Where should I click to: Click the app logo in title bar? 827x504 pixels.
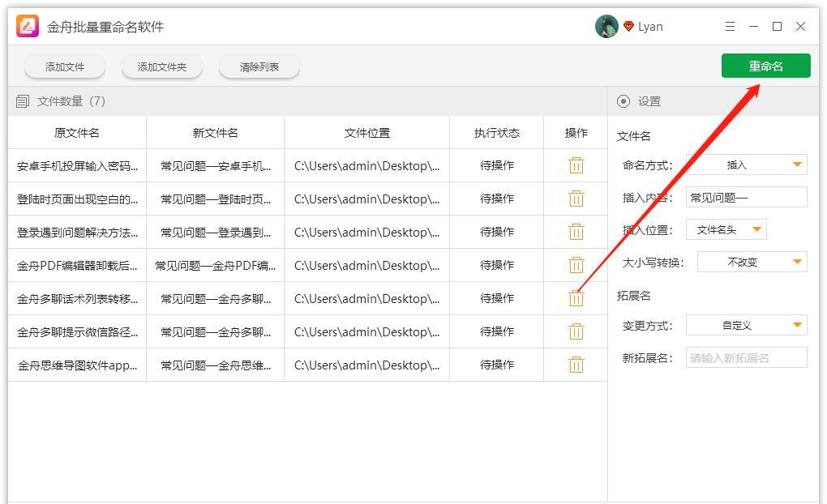(x=28, y=27)
